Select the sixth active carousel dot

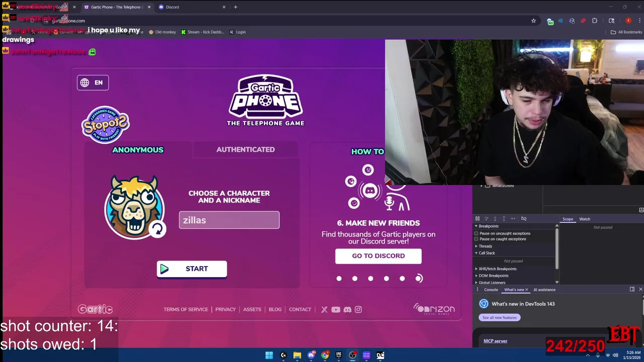coord(419,279)
